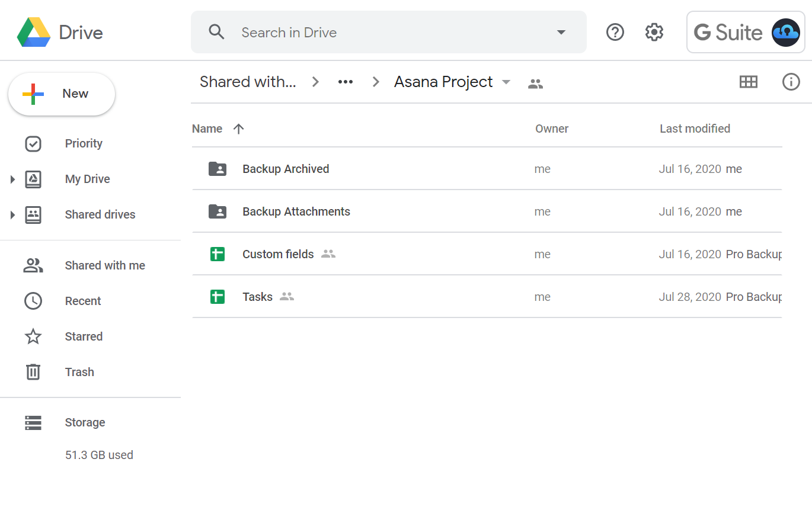Click the New button
The width and height of the screenshot is (812, 507).
[61, 94]
